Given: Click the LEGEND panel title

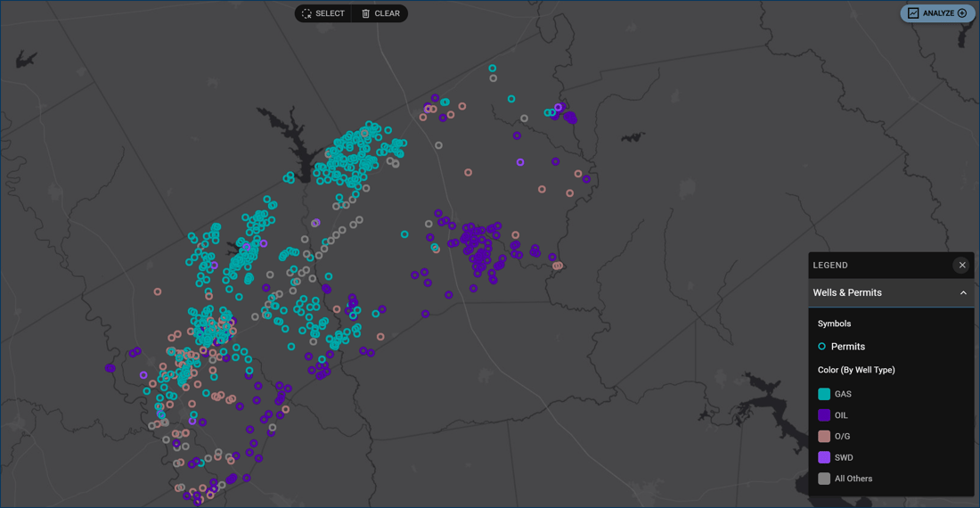Looking at the screenshot, I should click(x=830, y=265).
